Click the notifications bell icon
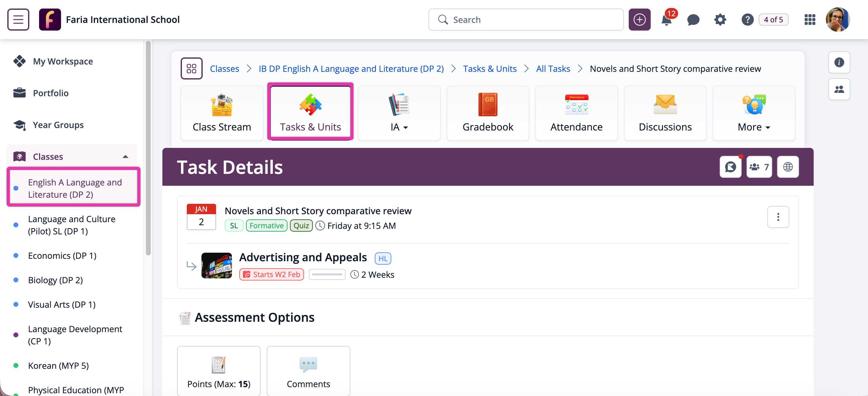Image resolution: width=868 pixels, height=396 pixels. coord(666,20)
